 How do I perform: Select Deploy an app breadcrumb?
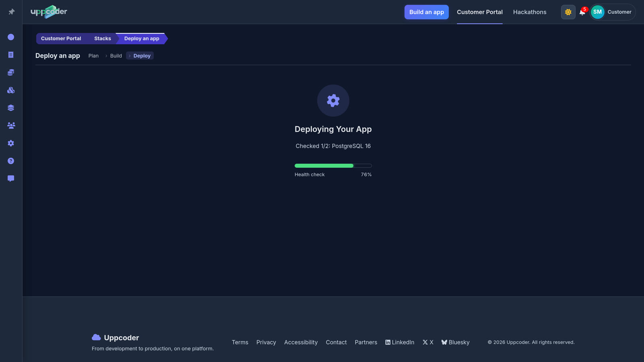[x=142, y=39]
